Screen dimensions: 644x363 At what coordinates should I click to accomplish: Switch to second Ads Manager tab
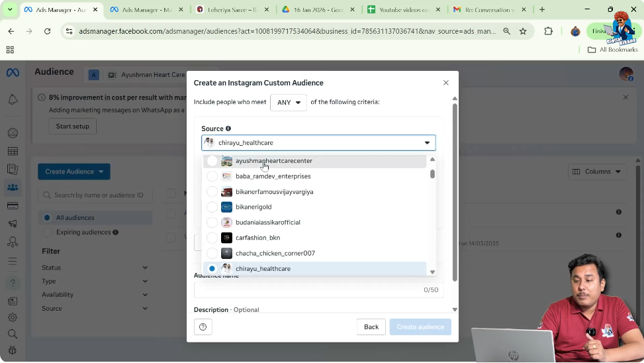[147, 10]
